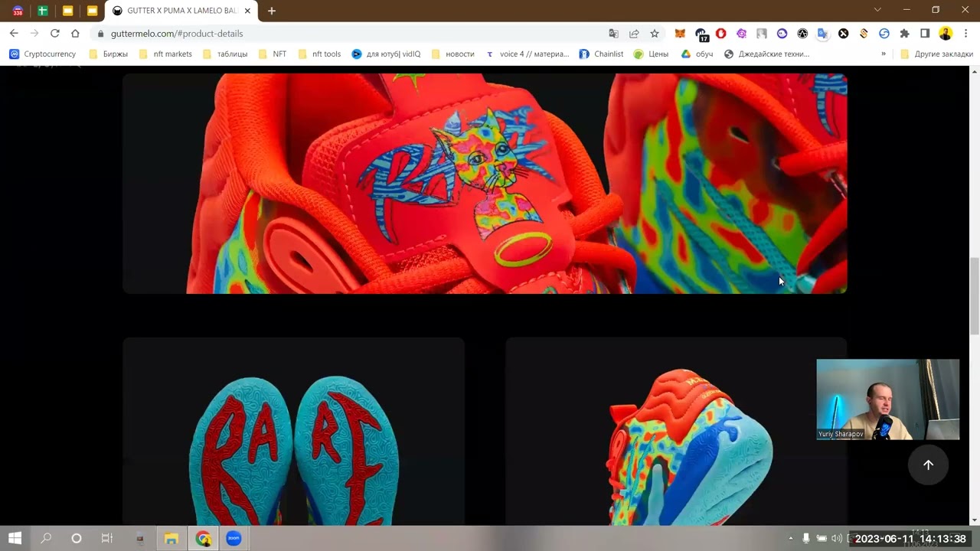Close the GUTTER X PUMA tab
This screenshot has height=551, width=980.
click(247, 11)
